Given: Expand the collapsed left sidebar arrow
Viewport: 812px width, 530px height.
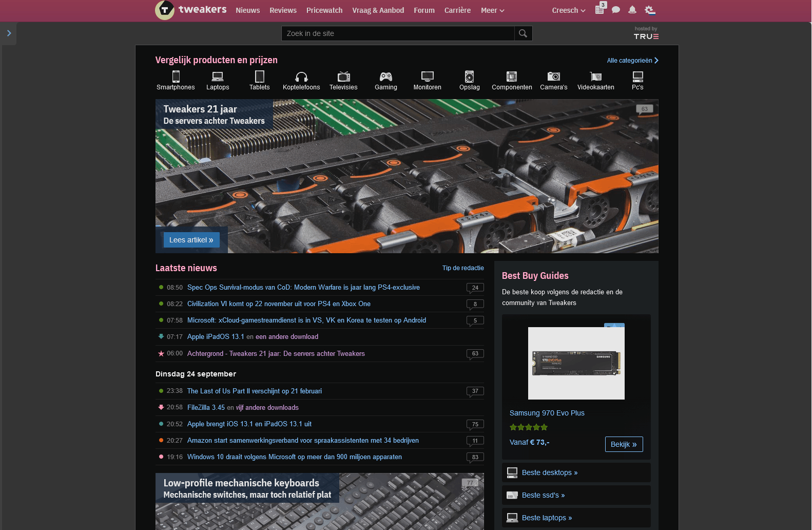Looking at the screenshot, I should pyautogui.click(x=9, y=33).
